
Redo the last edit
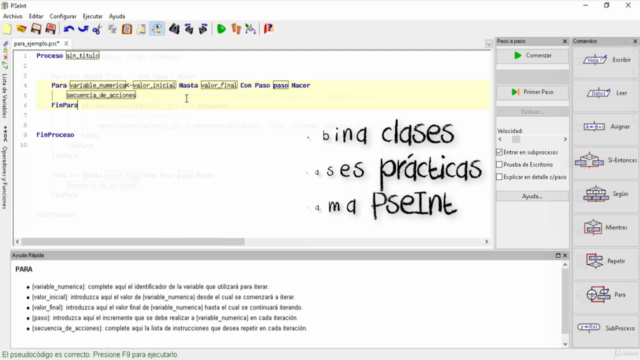click(x=83, y=29)
